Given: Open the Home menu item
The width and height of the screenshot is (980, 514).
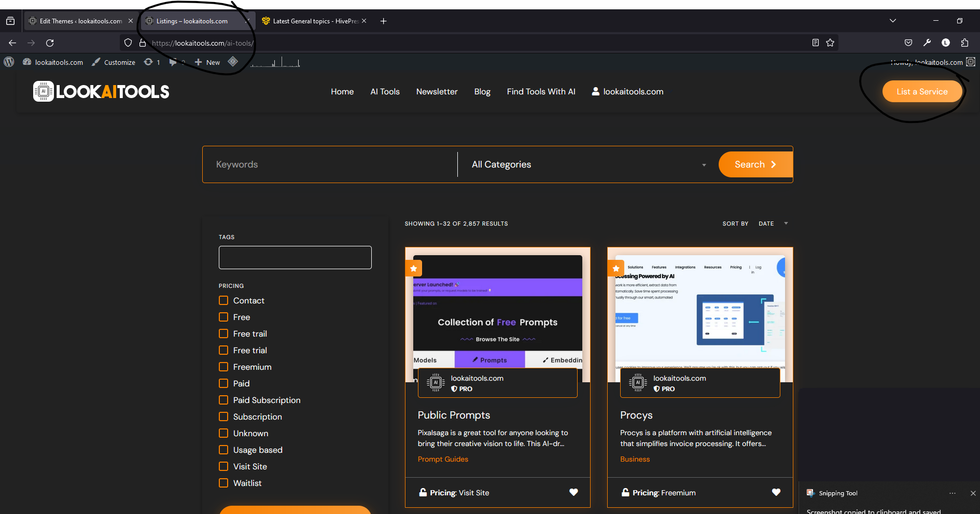Looking at the screenshot, I should [x=342, y=92].
